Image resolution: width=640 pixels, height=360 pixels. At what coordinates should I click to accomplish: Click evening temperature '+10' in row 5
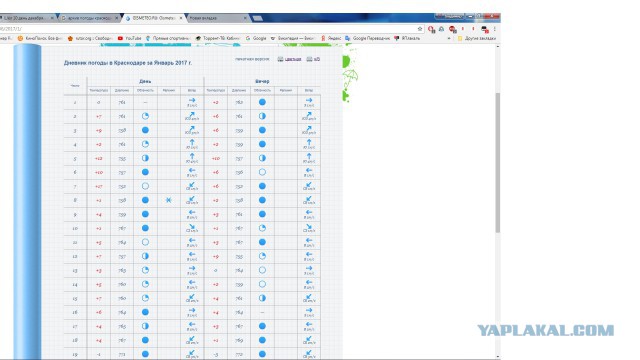[x=216, y=158]
